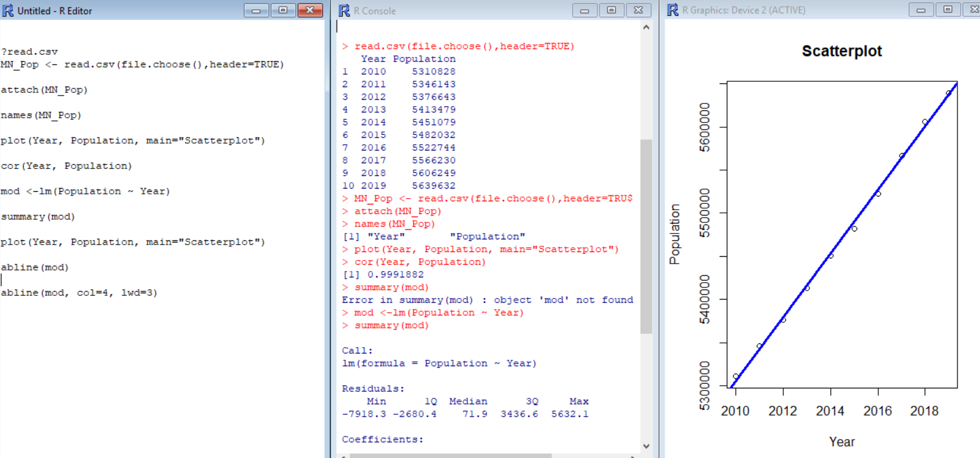The height and width of the screenshot is (458, 980).
Task: Click the R Console vertical scrollbar thumb
Action: [646, 237]
